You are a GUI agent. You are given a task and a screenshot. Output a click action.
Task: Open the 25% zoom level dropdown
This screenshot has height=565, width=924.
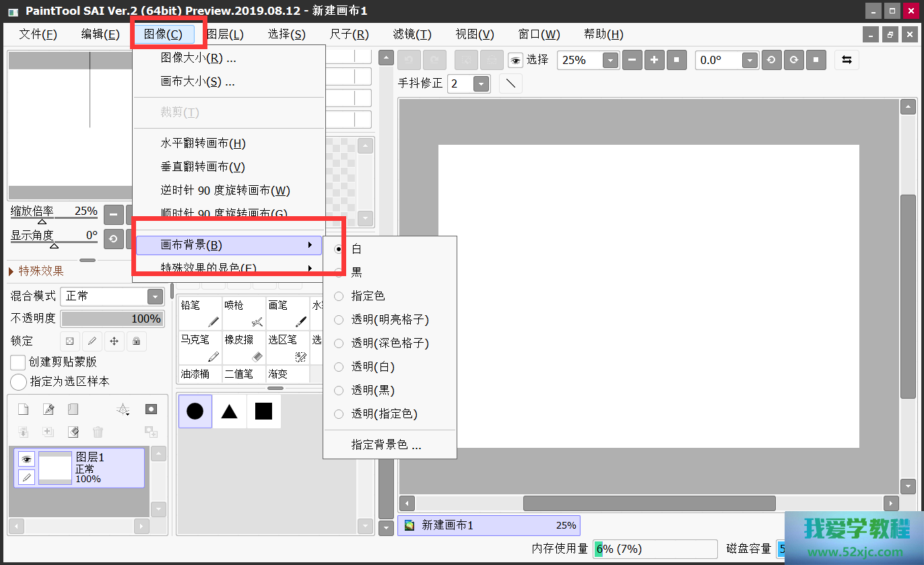coord(610,60)
